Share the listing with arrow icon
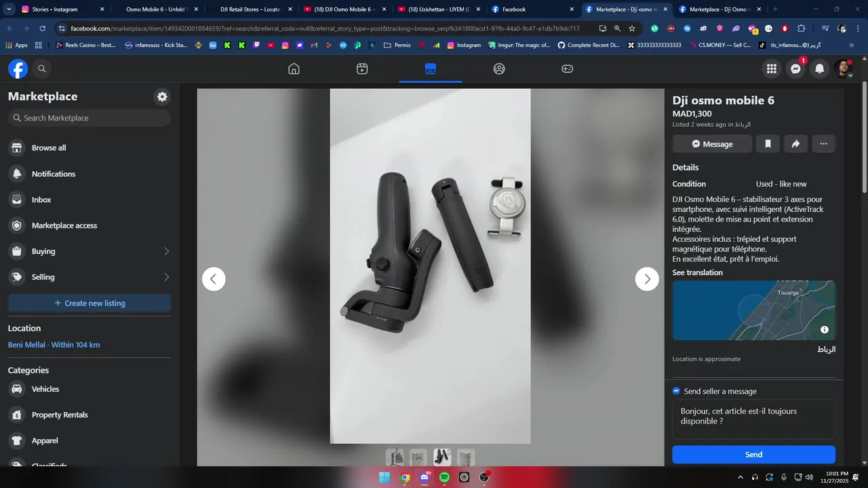This screenshot has height=488, width=868. click(x=795, y=144)
